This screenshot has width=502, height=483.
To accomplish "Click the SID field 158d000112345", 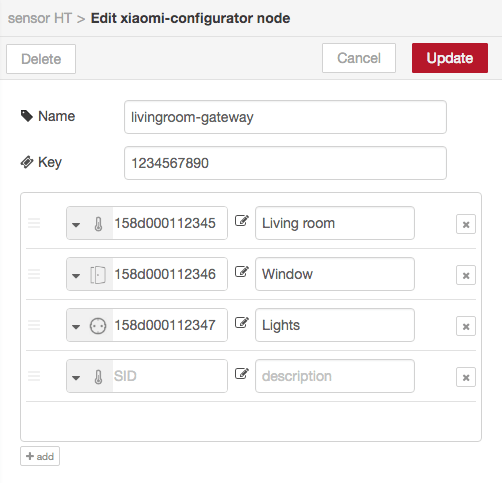I will tap(170, 223).
